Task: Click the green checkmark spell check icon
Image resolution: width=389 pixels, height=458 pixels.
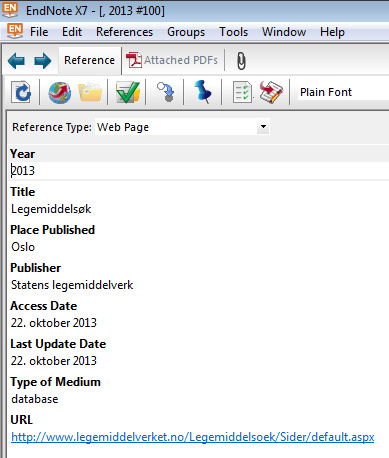Action: click(128, 92)
